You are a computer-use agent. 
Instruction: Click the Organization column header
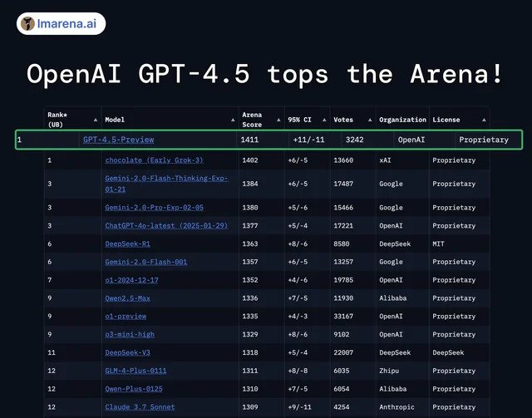click(x=402, y=120)
